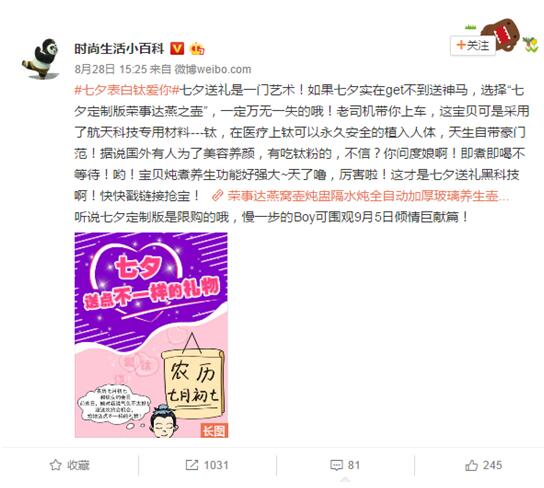
Task: Click the 微博weibo.com source link
Action: 213,69
